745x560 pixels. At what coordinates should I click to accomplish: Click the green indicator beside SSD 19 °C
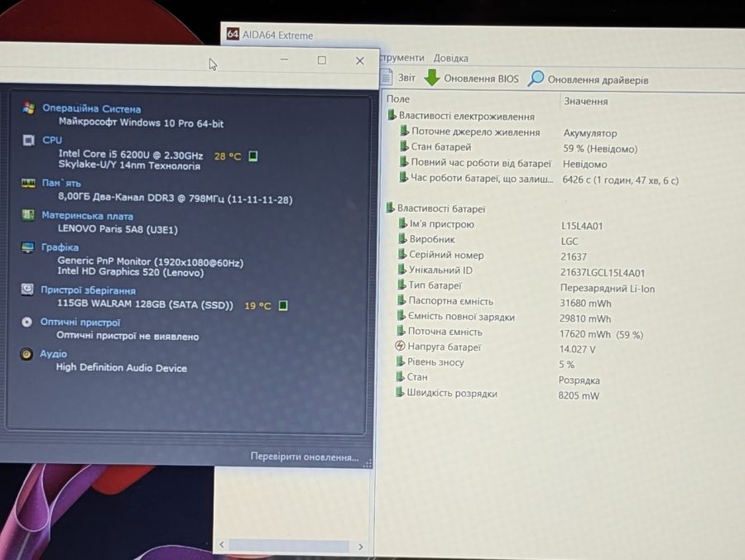[x=283, y=305]
